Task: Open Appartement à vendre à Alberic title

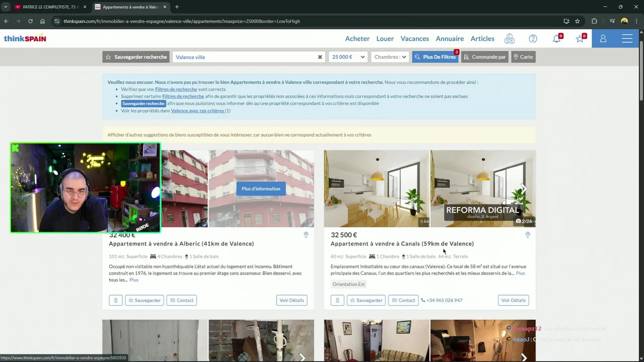Action: coord(181,244)
